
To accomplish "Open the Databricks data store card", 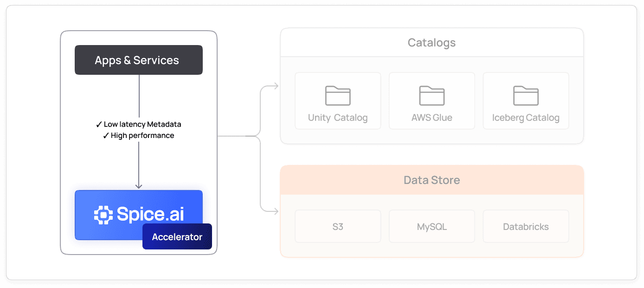I will pyautogui.click(x=526, y=226).
